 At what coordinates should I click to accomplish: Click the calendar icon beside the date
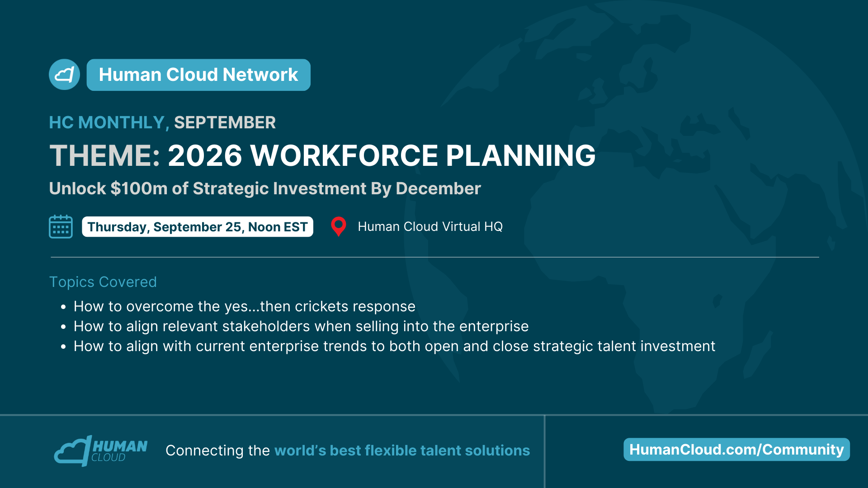pos(61,226)
